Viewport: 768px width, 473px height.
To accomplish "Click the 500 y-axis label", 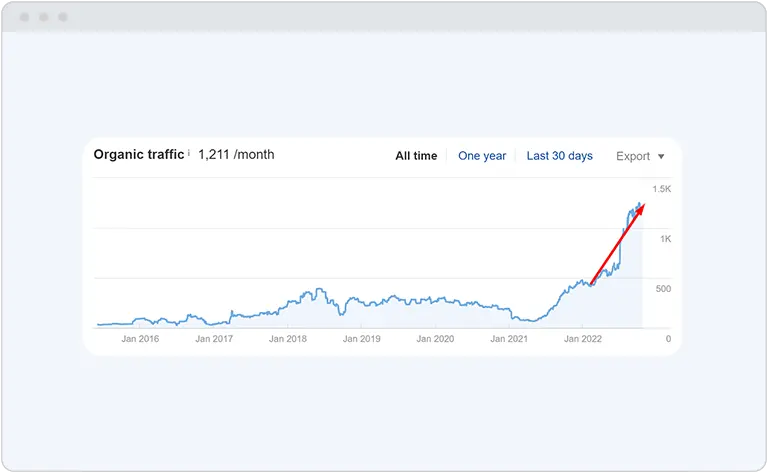I will (663, 289).
